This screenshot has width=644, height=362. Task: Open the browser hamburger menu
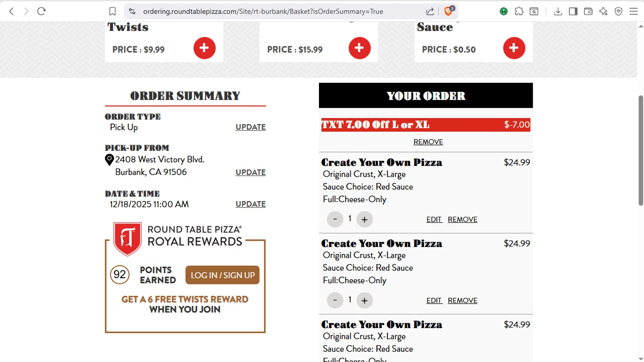[634, 12]
